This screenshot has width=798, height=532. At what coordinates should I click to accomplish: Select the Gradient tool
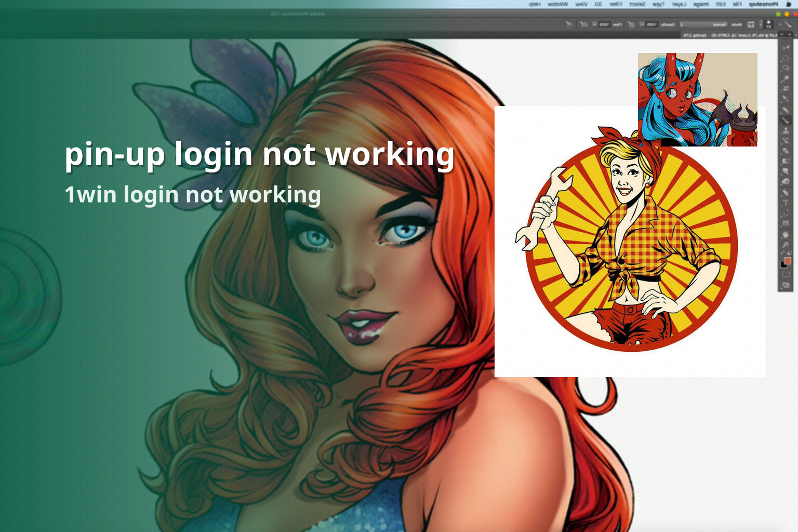point(786,162)
